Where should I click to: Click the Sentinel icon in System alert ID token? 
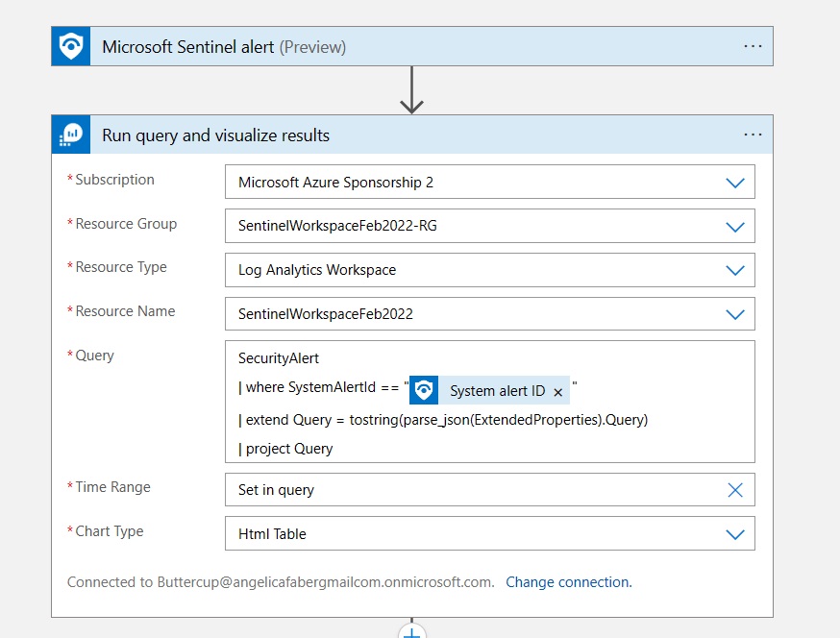click(x=424, y=391)
